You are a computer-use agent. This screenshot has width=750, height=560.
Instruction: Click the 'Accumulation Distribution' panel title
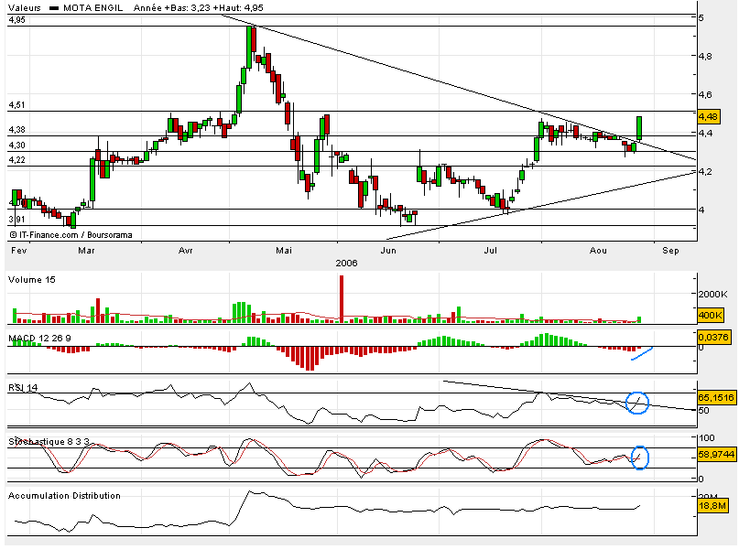64,496
